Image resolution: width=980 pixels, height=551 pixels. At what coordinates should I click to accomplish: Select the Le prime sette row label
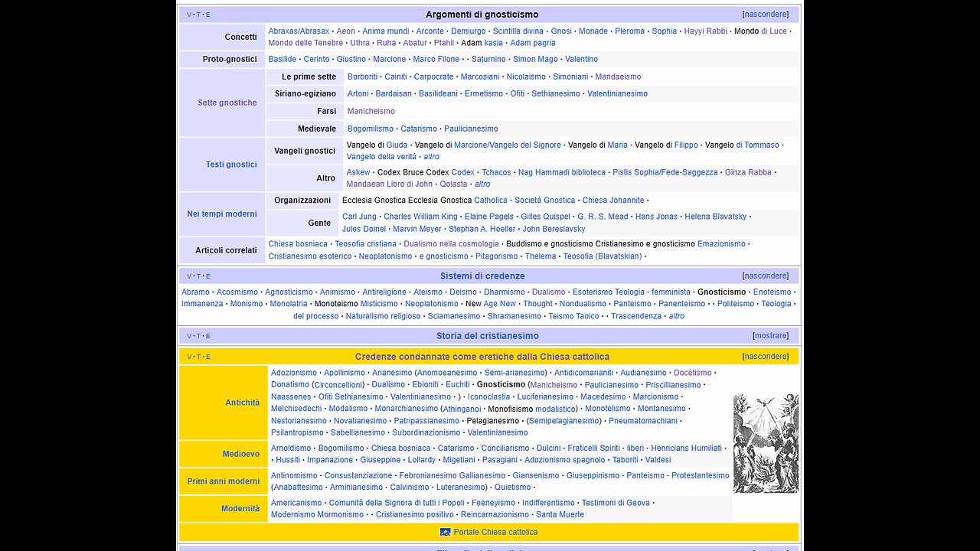309,77
